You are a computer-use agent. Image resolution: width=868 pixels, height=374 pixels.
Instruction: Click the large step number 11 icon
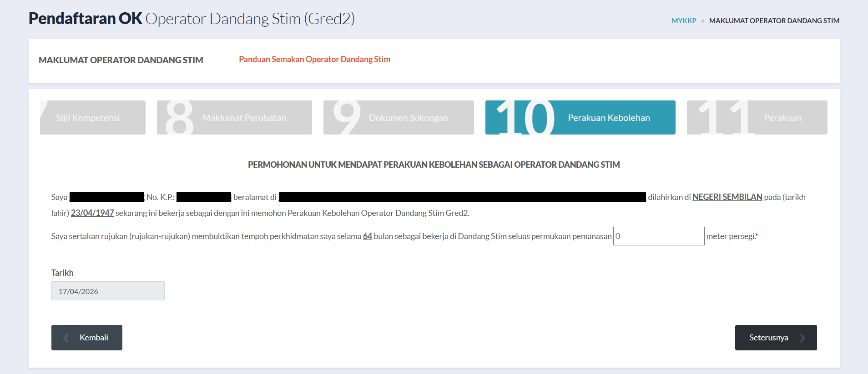tap(723, 118)
